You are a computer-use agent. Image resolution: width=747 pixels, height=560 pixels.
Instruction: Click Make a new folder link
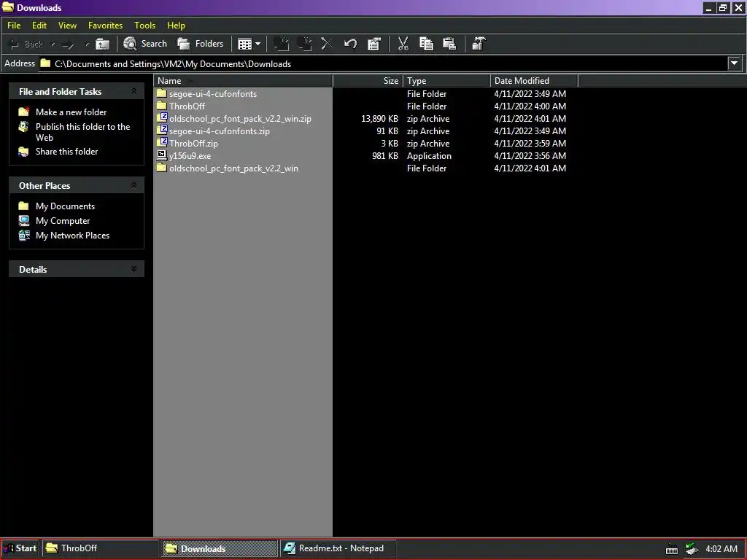point(71,112)
